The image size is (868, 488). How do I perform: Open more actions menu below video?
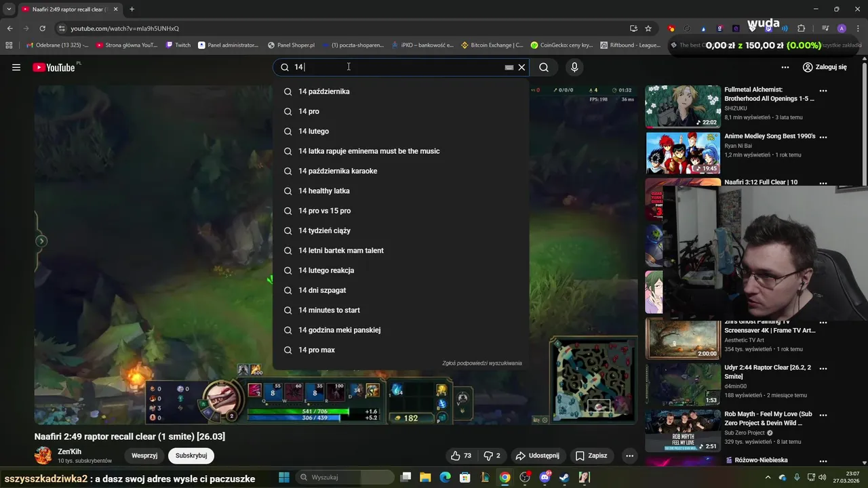tap(629, 455)
